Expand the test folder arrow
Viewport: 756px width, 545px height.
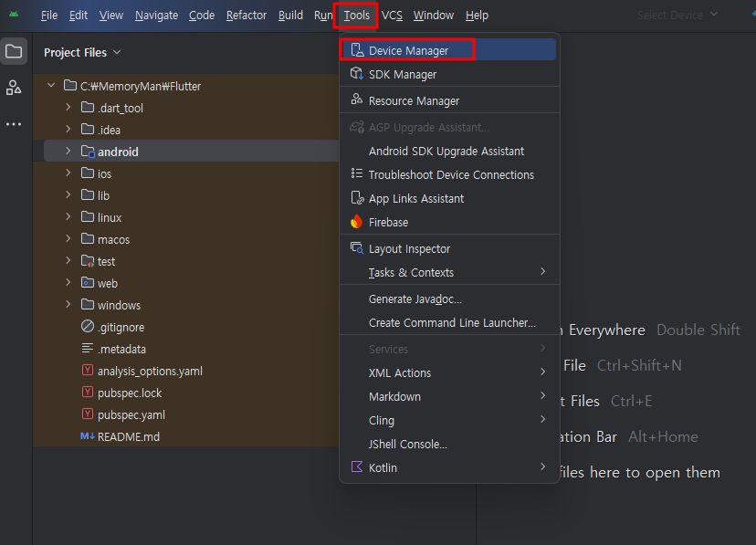68,260
